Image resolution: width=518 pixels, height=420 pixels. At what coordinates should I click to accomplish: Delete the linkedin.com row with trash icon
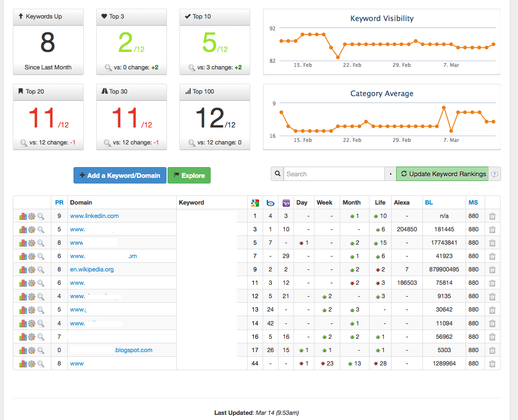point(492,216)
